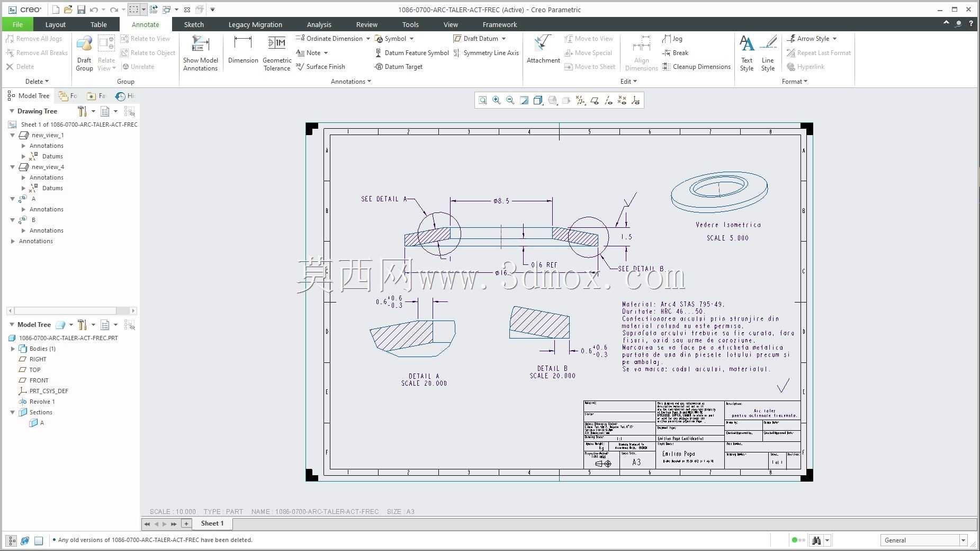
Task: Switch to the Analysis tab
Action: [319, 24]
